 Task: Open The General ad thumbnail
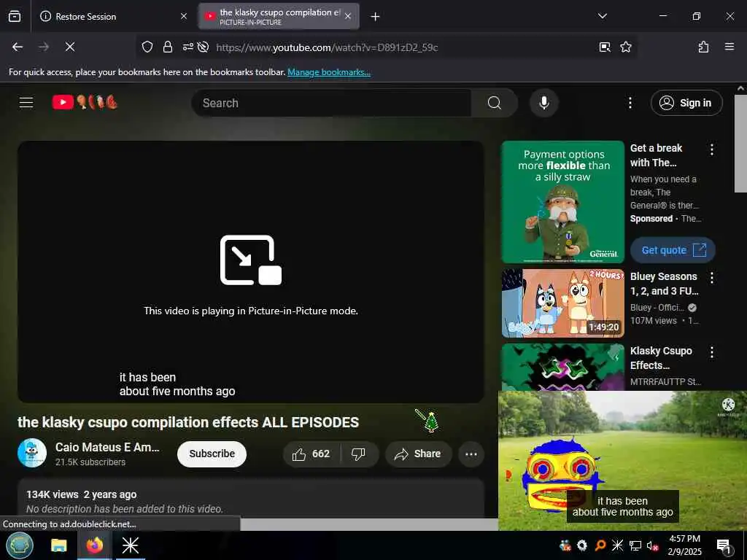(562, 202)
